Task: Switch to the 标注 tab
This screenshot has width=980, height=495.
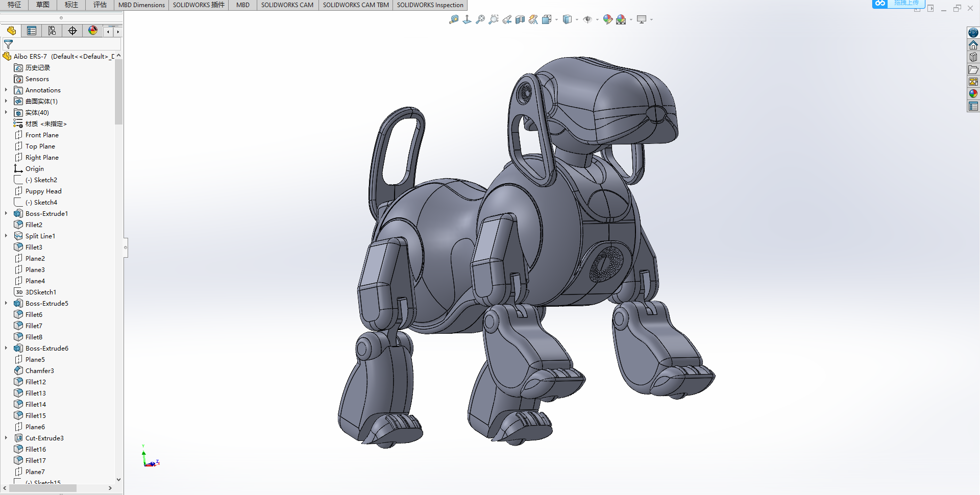Action: pos(71,5)
